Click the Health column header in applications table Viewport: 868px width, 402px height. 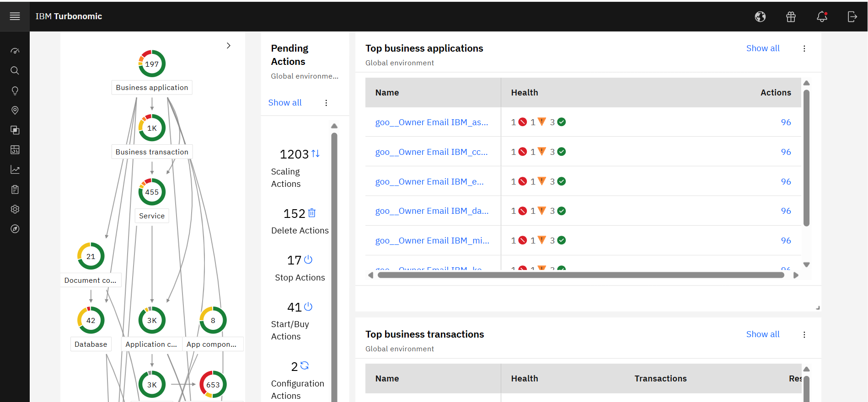pos(524,93)
